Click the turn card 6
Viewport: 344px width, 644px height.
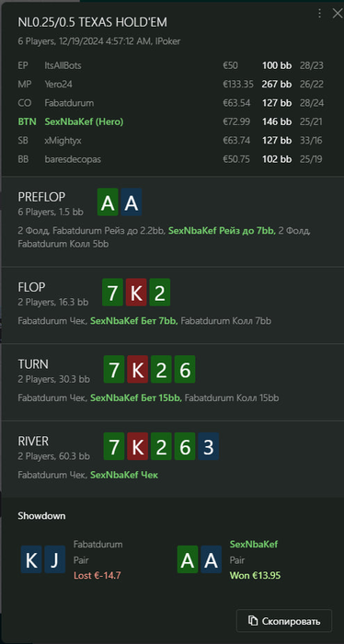[185, 369]
